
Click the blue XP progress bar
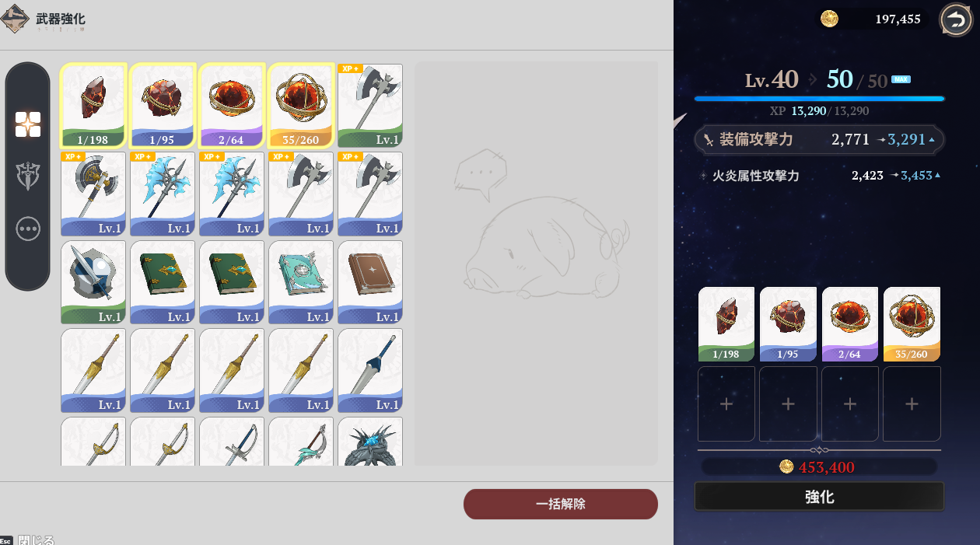tap(819, 99)
